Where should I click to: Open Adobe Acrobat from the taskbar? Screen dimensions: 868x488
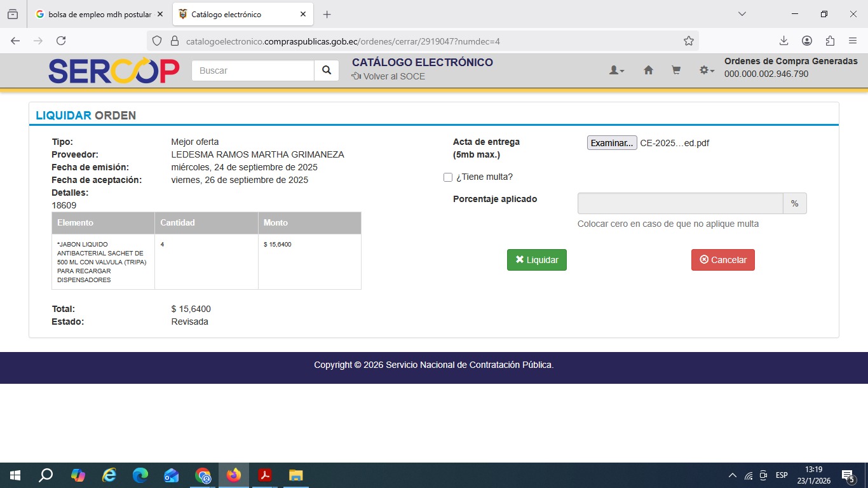(264, 475)
